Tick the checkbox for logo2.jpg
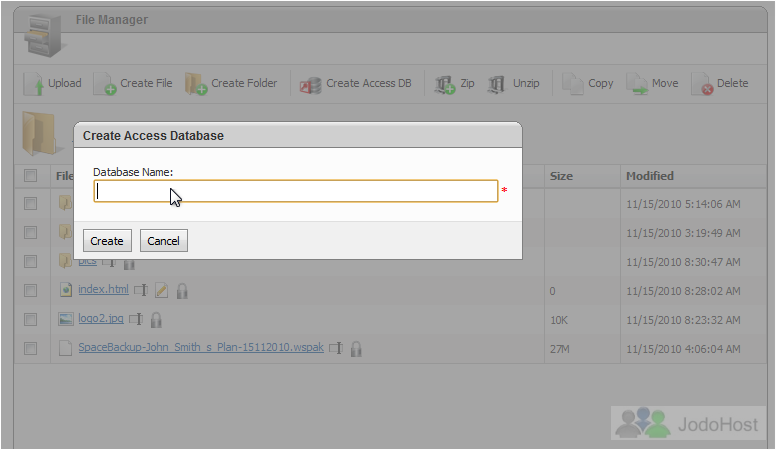 click(31, 319)
